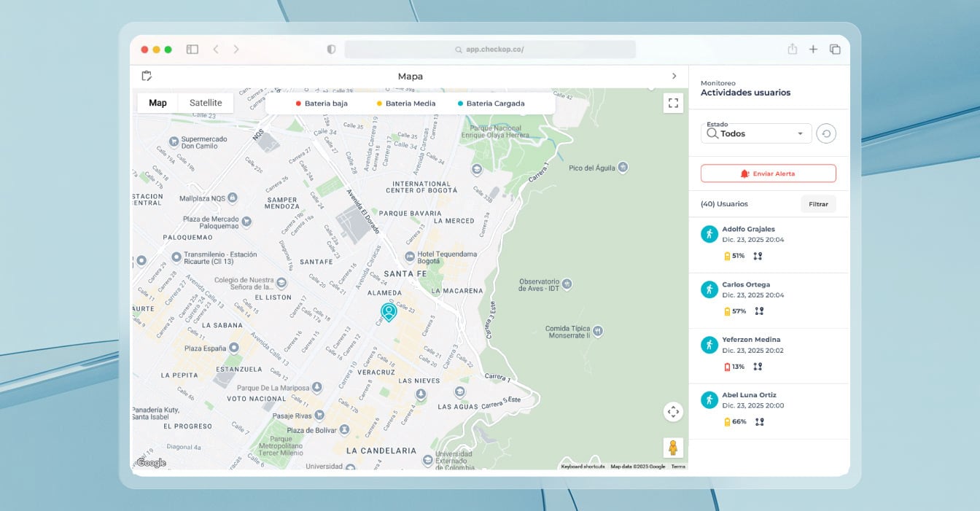The width and height of the screenshot is (980, 511).
Task: Toggle the browser sidebar button
Action: [192, 50]
